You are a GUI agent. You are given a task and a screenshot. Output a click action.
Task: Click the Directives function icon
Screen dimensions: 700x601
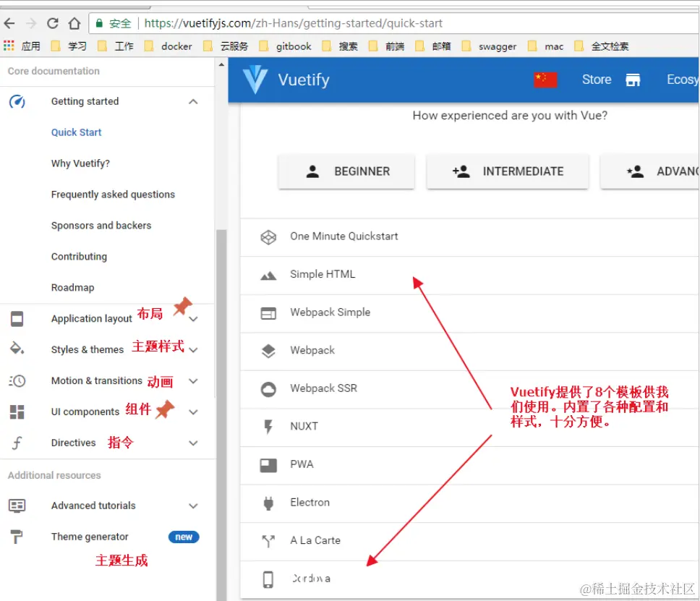point(17,443)
